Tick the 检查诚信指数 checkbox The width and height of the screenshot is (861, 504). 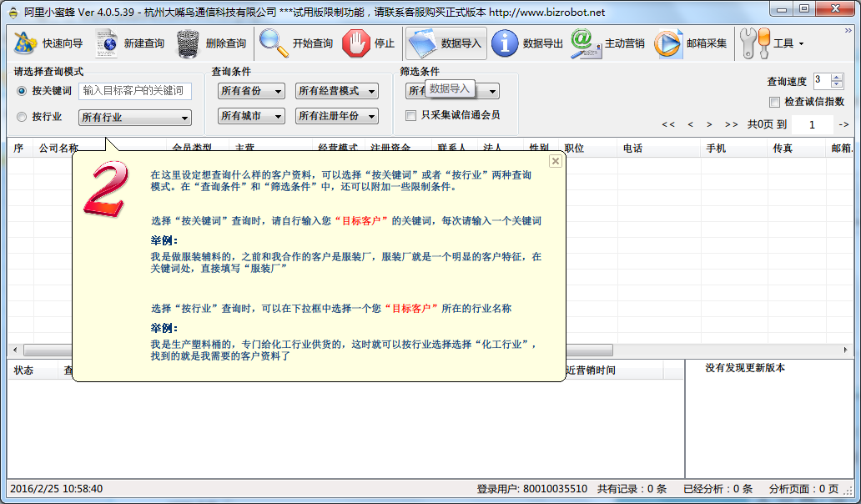tap(774, 102)
